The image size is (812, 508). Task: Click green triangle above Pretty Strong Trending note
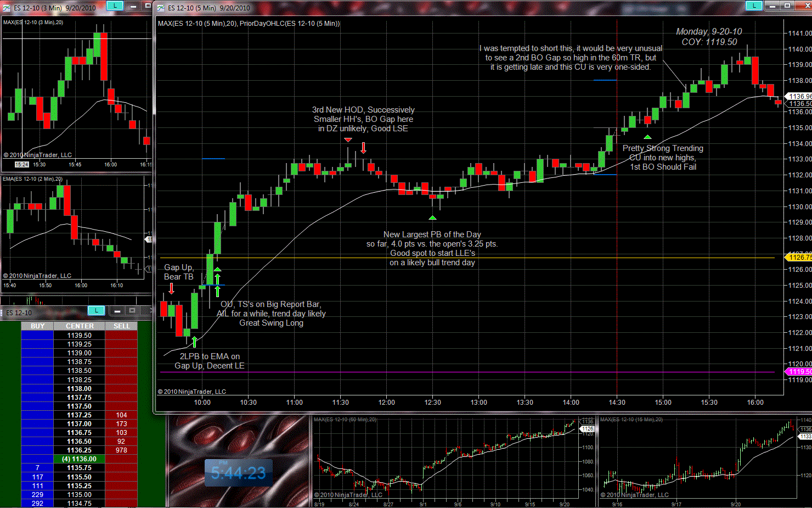pyautogui.click(x=647, y=137)
